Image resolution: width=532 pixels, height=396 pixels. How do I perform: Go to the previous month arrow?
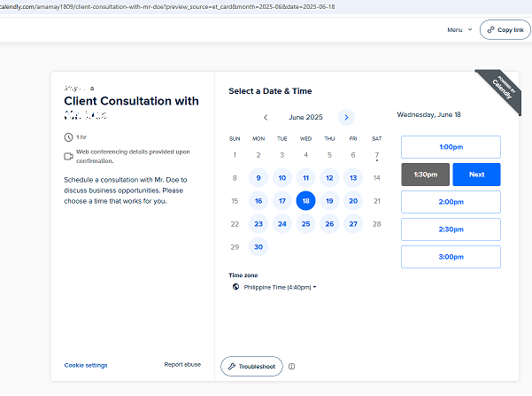pos(266,118)
